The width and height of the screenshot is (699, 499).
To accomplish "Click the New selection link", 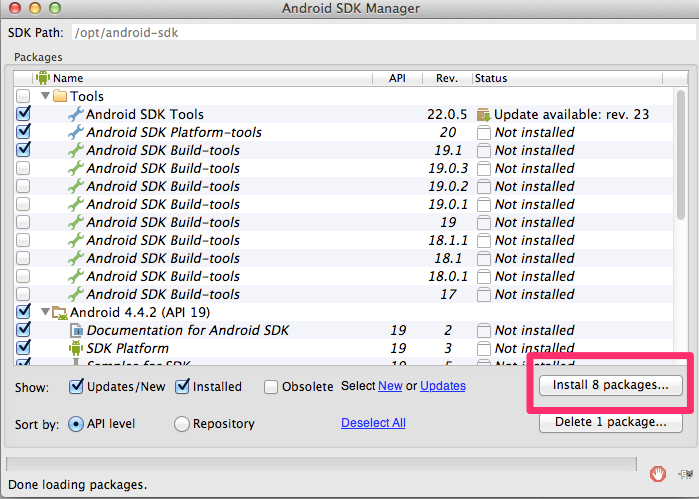I will [x=390, y=386].
